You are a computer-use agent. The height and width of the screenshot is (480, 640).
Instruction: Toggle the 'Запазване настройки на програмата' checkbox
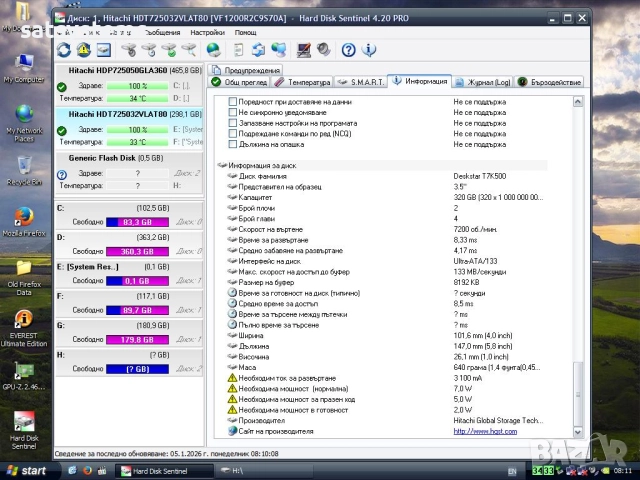233,123
